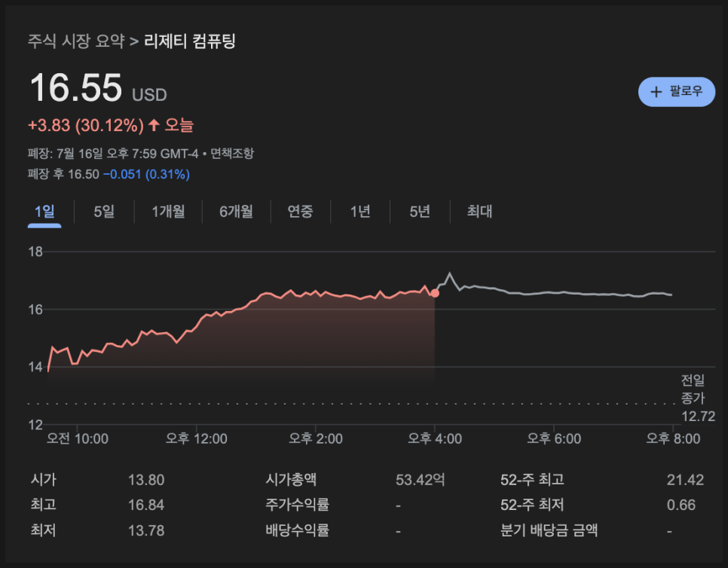Click the 시가총액 value 53.42억
The height and width of the screenshot is (568, 728).
(421, 480)
